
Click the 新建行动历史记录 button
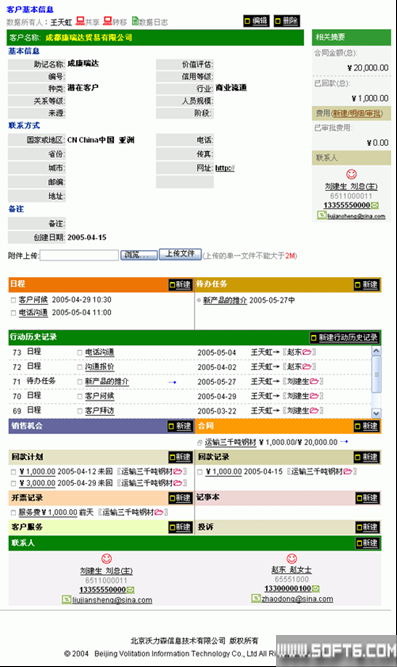point(344,337)
